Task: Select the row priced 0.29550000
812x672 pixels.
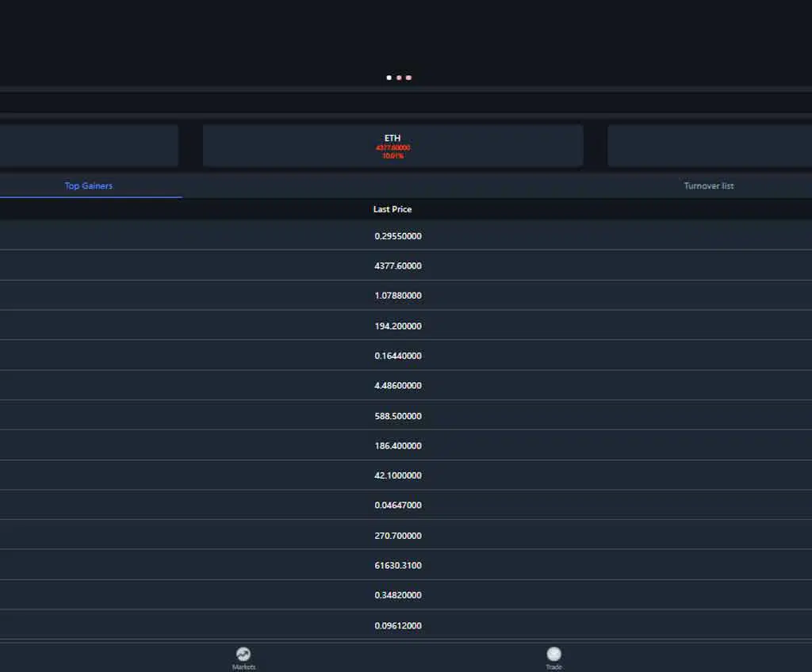Action: [406, 235]
